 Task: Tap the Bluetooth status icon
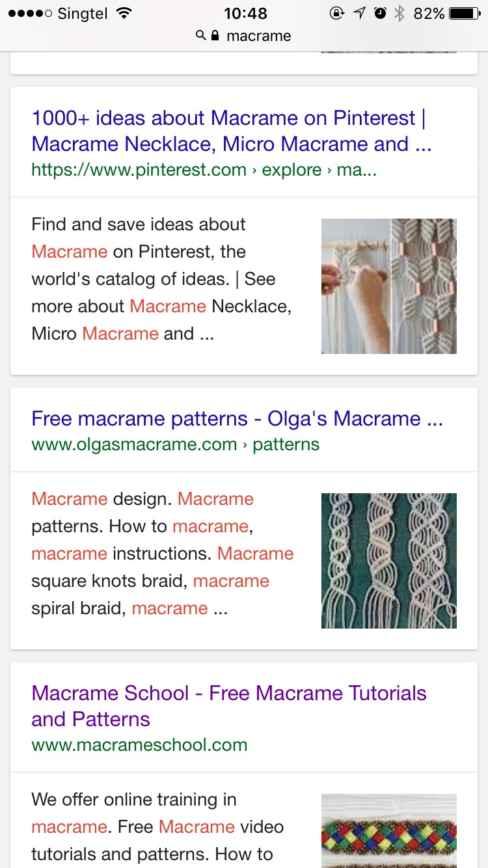tap(400, 13)
